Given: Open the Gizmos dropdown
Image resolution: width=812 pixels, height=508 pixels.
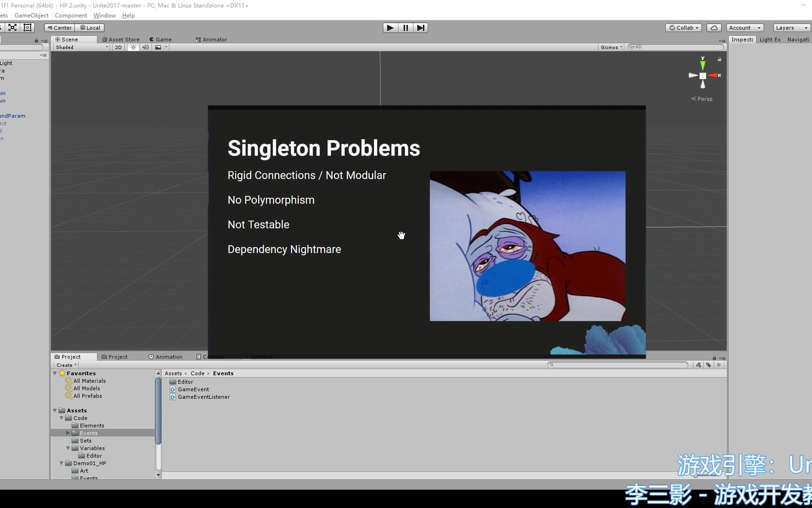Looking at the screenshot, I should point(611,47).
